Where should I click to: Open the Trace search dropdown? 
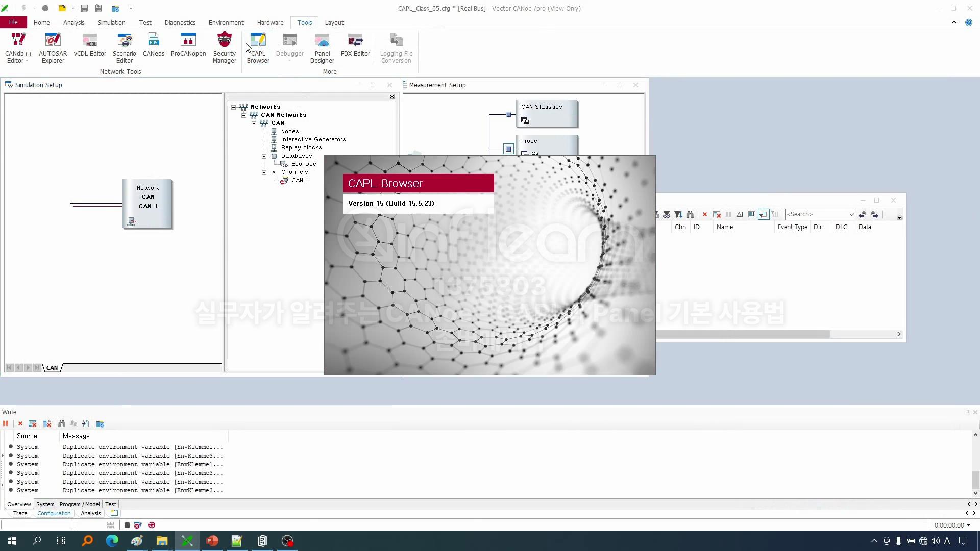point(851,214)
